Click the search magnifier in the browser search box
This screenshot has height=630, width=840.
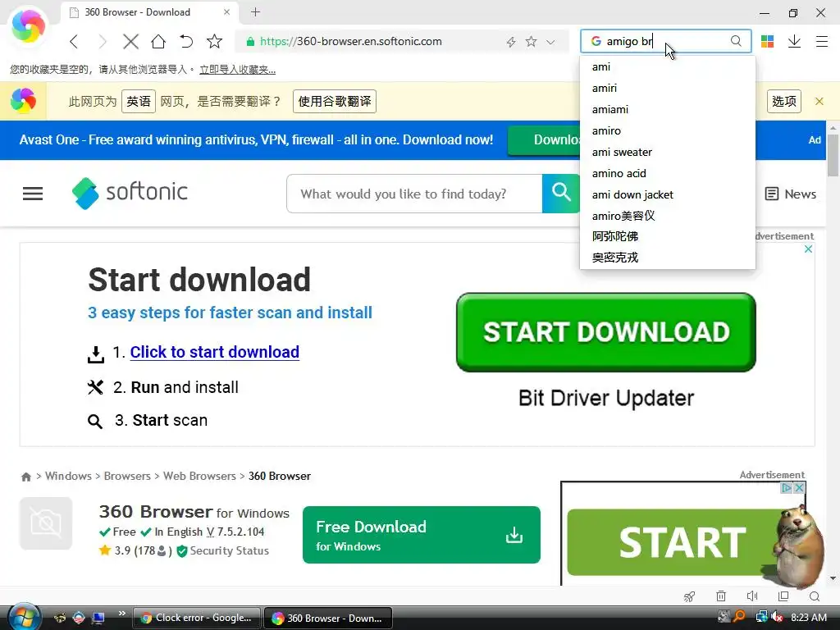tap(736, 41)
